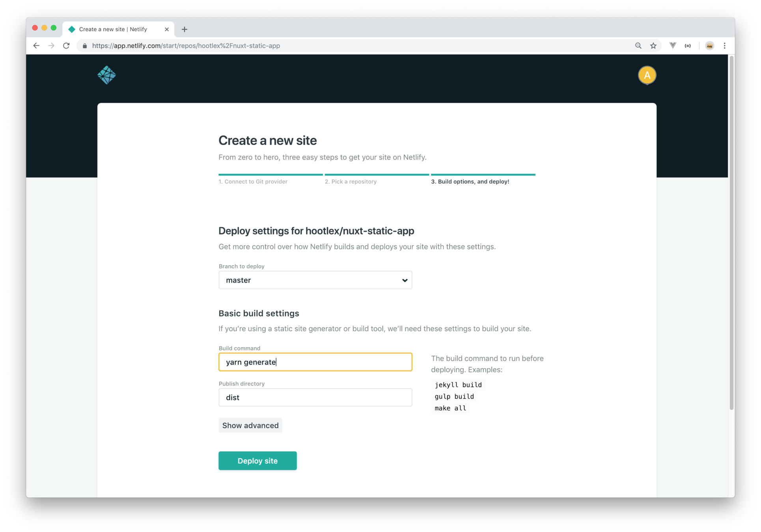Open the Vue devtools extension icon

(x=673, y=46)
